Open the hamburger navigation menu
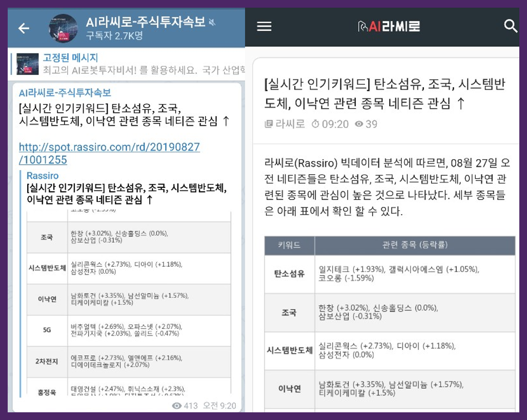Viewport: 527px width, 420px height. click(x=265, y=27)
